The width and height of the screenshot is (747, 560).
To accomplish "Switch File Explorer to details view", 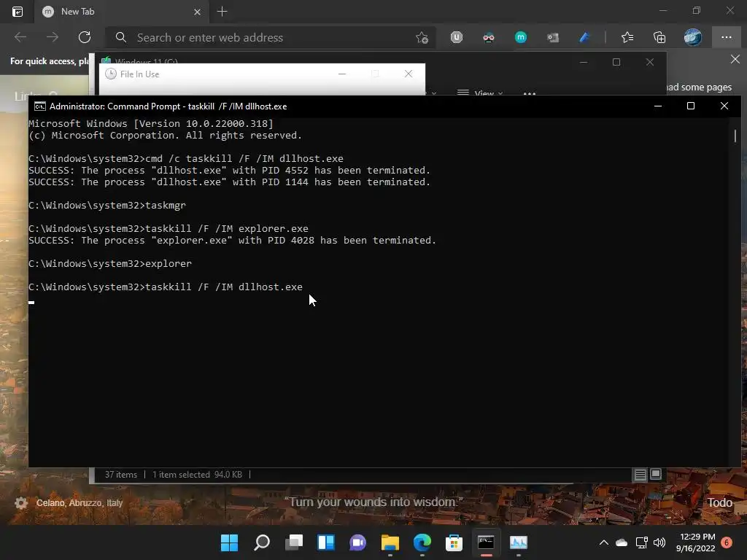I will pos(640,474).
